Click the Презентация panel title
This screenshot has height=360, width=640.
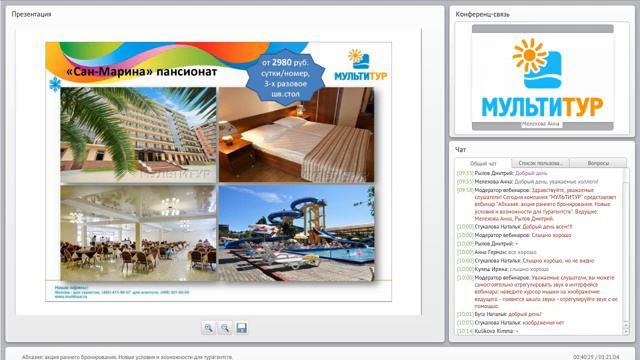point(31,14)
